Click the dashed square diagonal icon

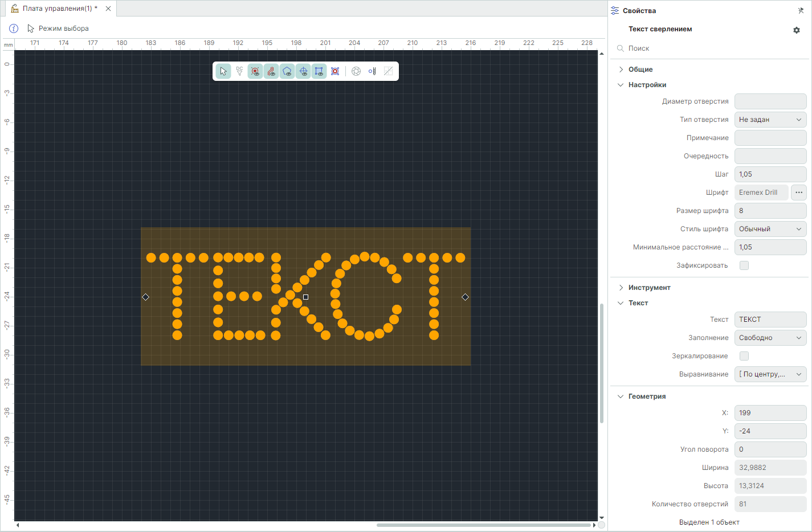(x=388, y=71)
